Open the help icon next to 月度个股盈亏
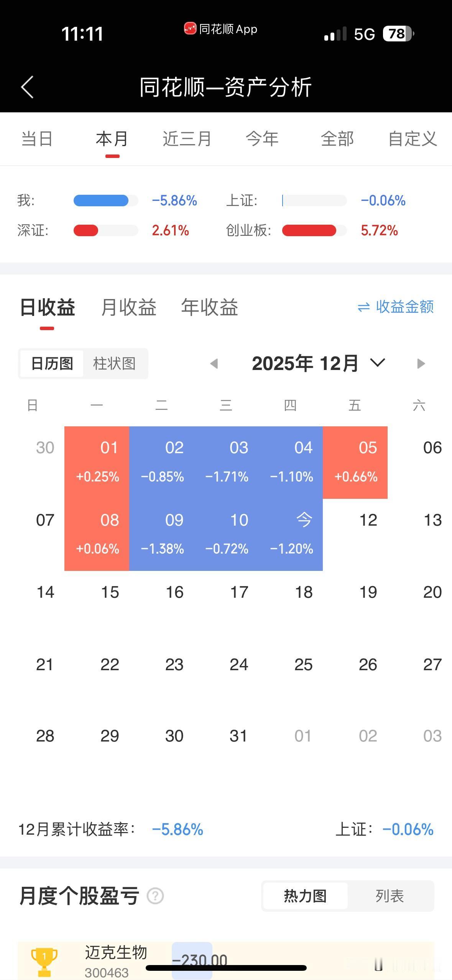452x980 pixels. click(x=155, y=896)
